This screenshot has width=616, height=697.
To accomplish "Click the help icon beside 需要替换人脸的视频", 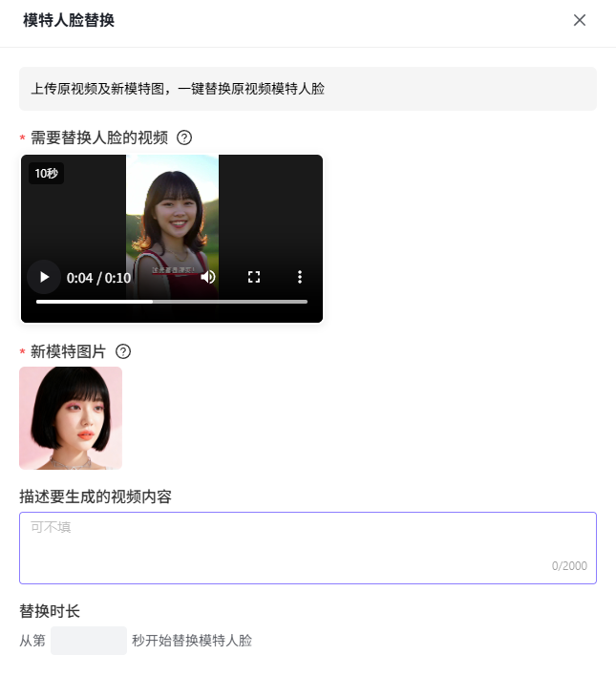I will pyautogui.click(x=185, y=137).
